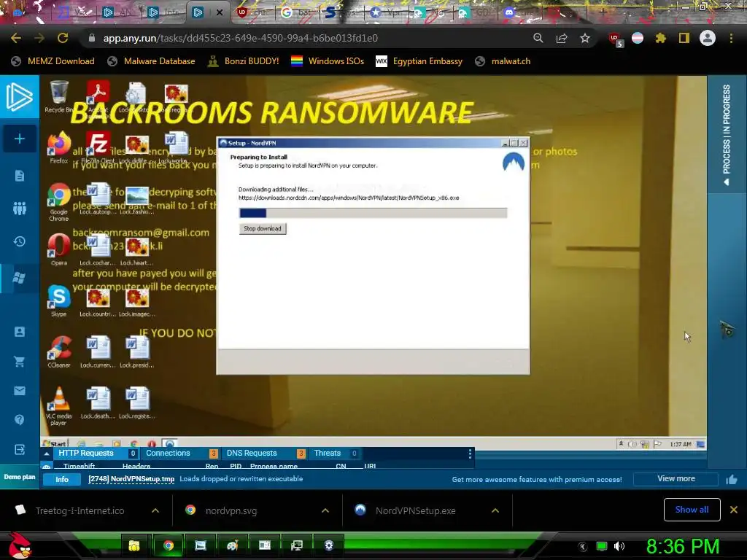747x560 pixels.
Task: Click the Google Chrome desktop icon
Action: click(59, 202)
